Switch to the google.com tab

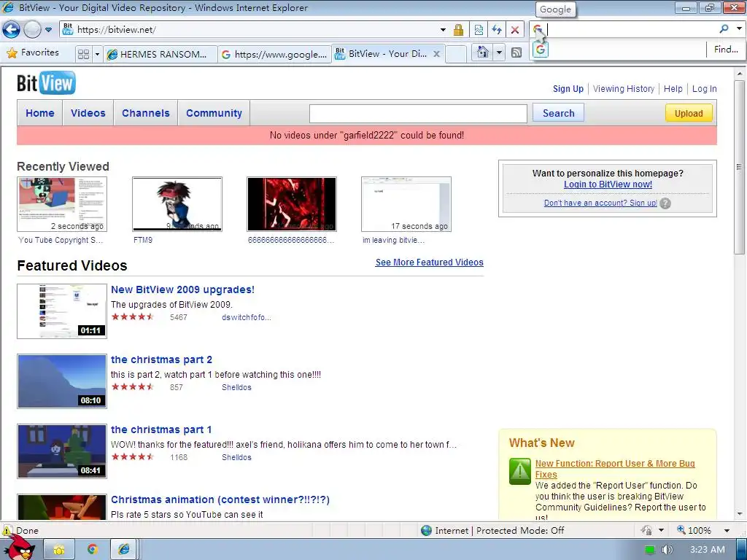point(274,54)
